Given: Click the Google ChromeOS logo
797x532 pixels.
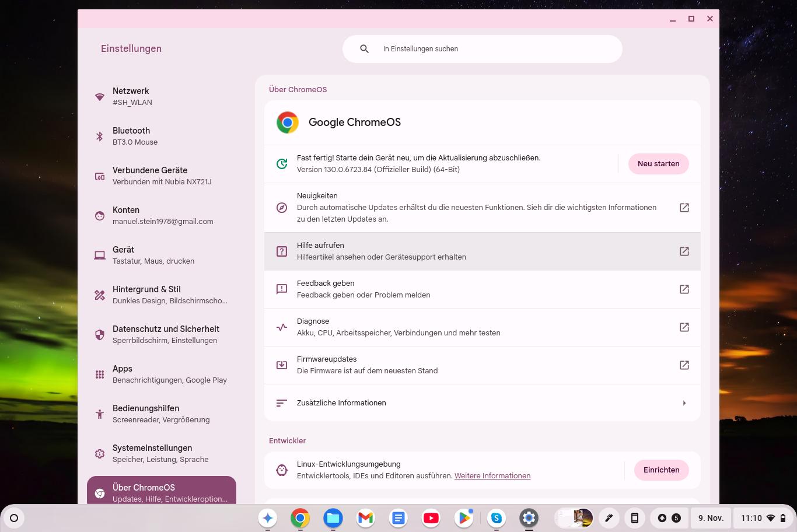Looking at the screenshot, I should tap(288, 123).
